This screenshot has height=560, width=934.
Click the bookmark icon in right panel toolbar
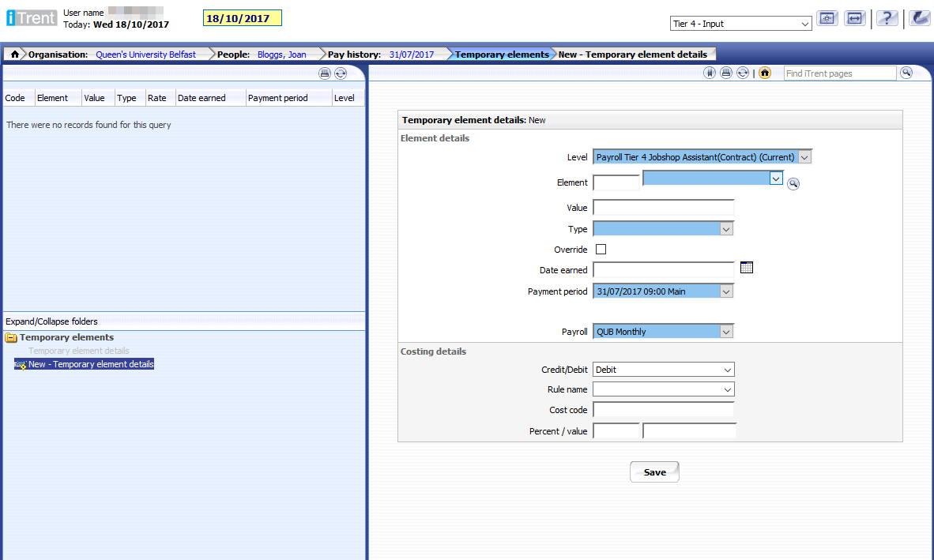[710, 73]
